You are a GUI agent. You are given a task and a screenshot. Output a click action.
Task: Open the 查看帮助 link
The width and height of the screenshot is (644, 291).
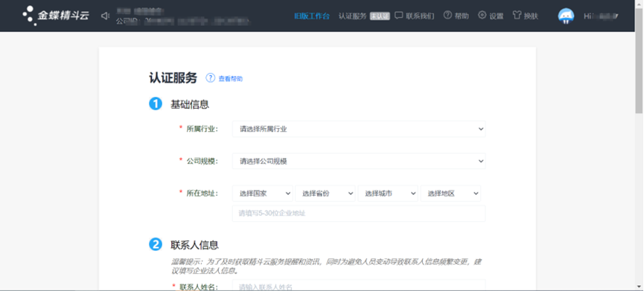pos(230,79)
